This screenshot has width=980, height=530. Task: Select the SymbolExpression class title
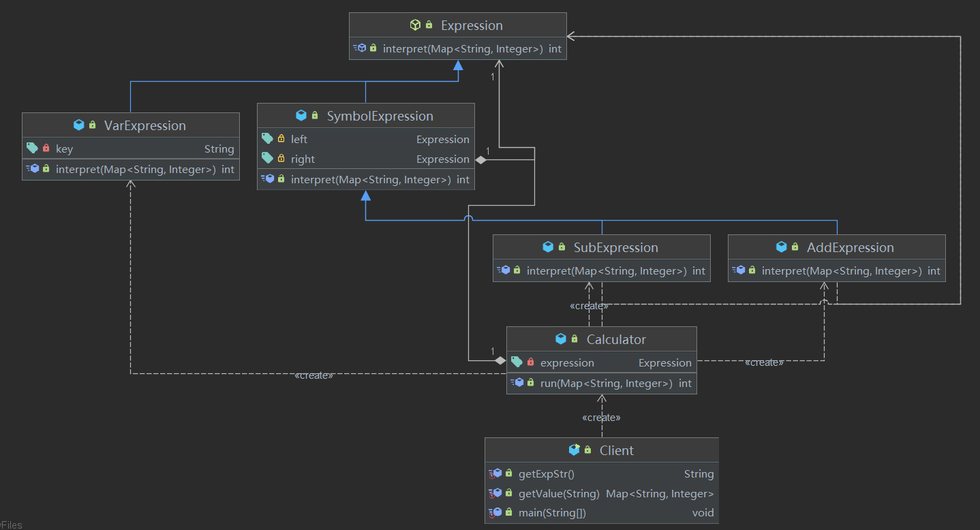(380, 116)
